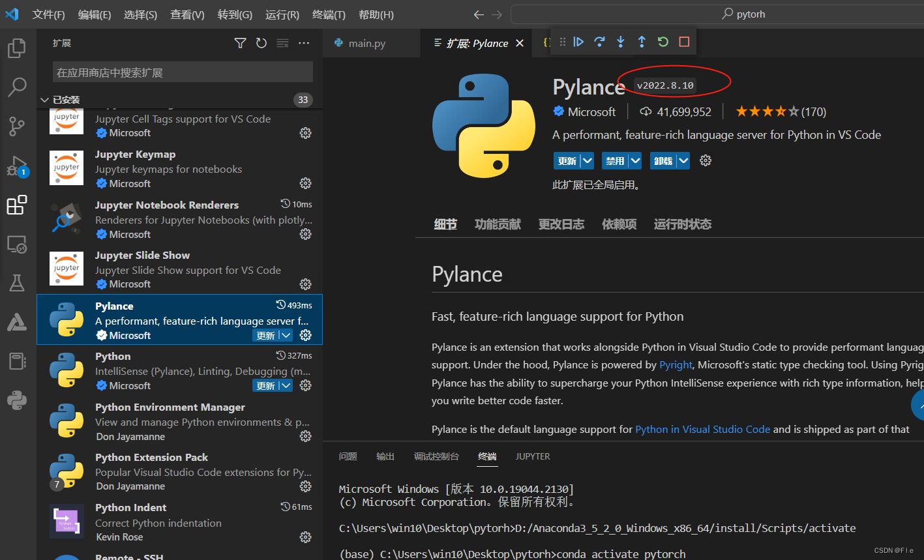The image size is (924, 560).
Task: Click 更新 button on Python list item
Action: point(266,385)
